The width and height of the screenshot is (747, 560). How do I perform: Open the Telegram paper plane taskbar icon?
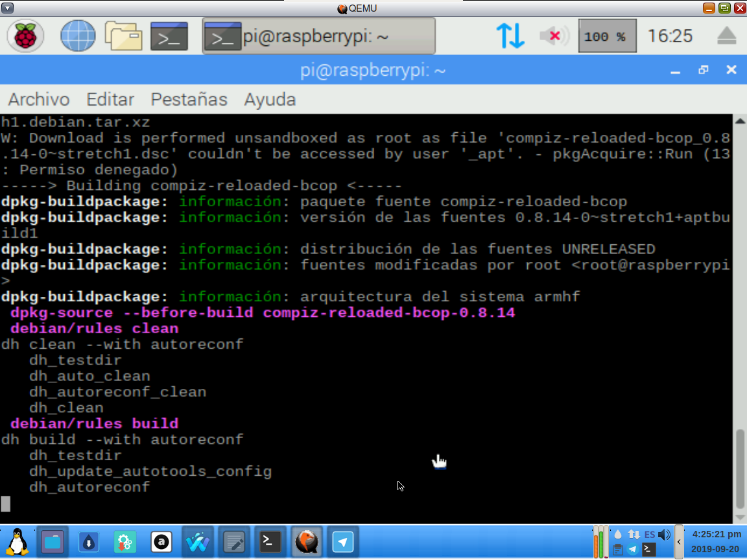point(343,542)
